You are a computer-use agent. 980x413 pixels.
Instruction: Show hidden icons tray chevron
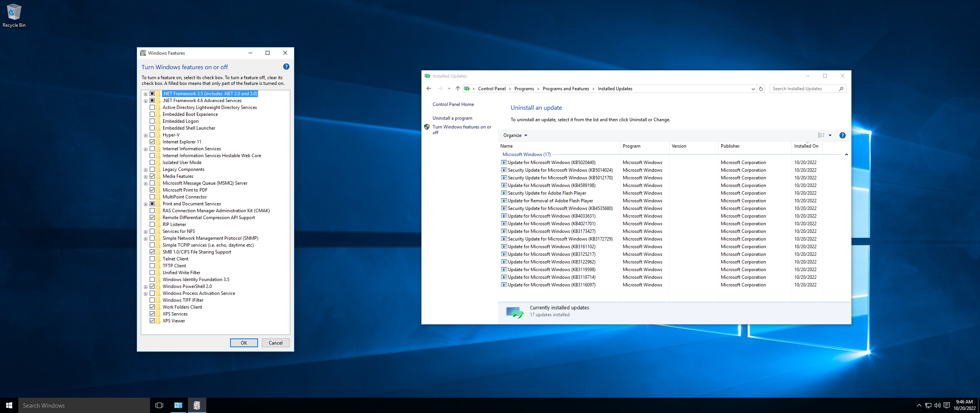pos(919,405)
